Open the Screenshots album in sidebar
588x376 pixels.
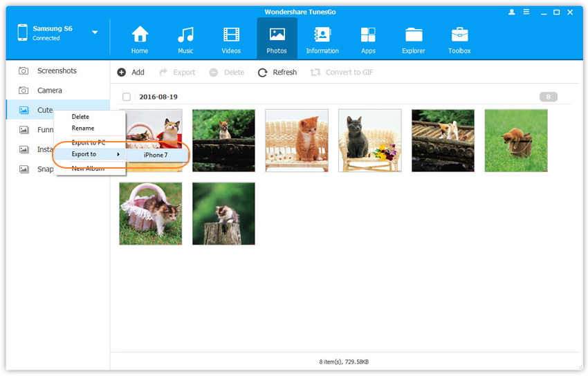pyautogui.click(x=57, y=71)
